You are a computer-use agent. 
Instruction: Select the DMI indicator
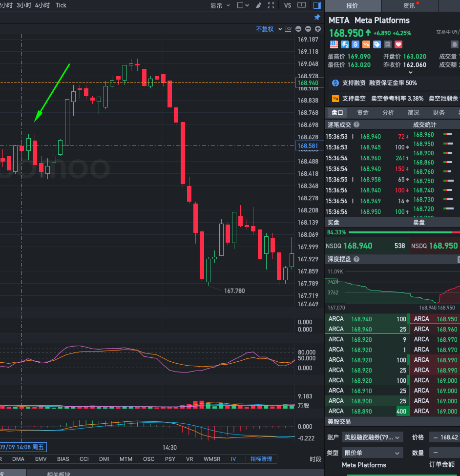coord(104,459)
